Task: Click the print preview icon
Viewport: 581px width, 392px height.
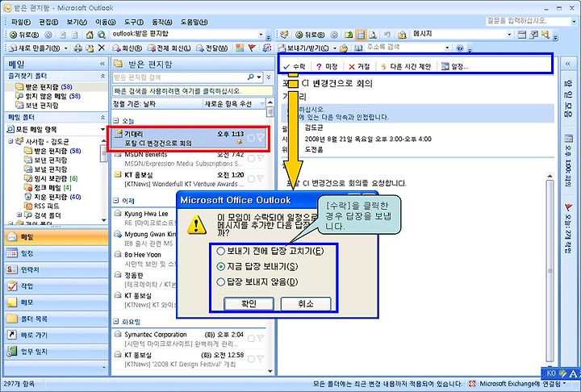Action: coord(373,35)
